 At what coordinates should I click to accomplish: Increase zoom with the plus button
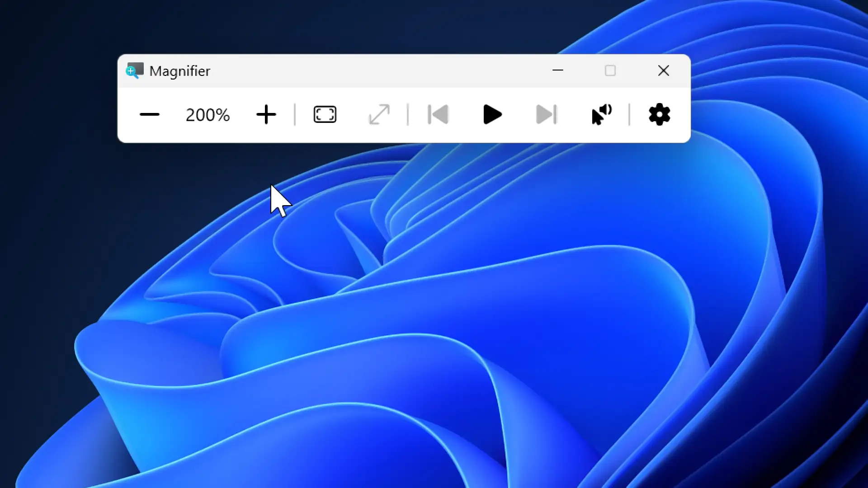click(266, 115)
